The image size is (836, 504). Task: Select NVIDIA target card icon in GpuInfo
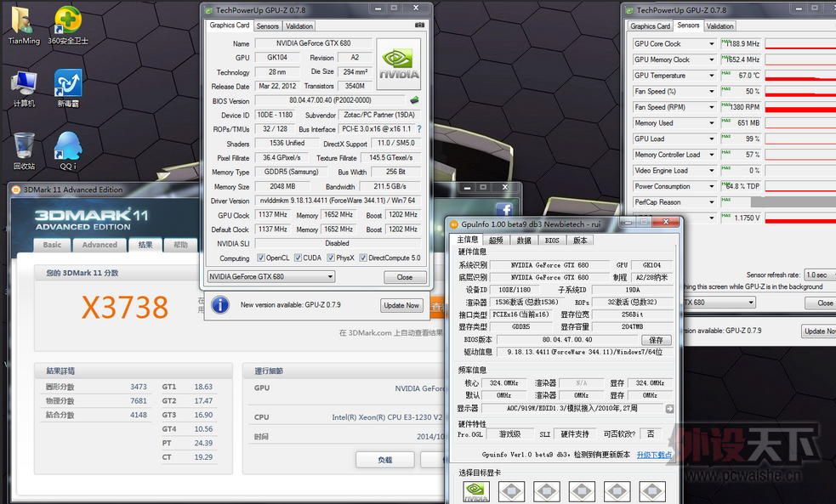coord(475,491)
